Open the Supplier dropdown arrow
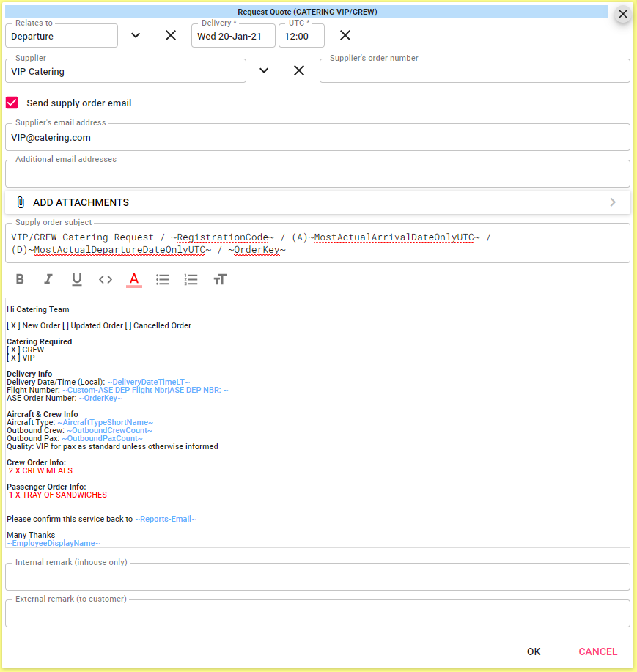Viewport: 637px width, 672px height. [x=264, y=70]
